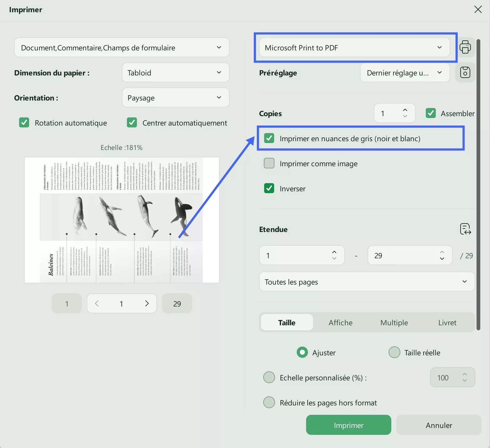Click the reverse page range icon
This screenshot has width=490, height=448.
465,229
